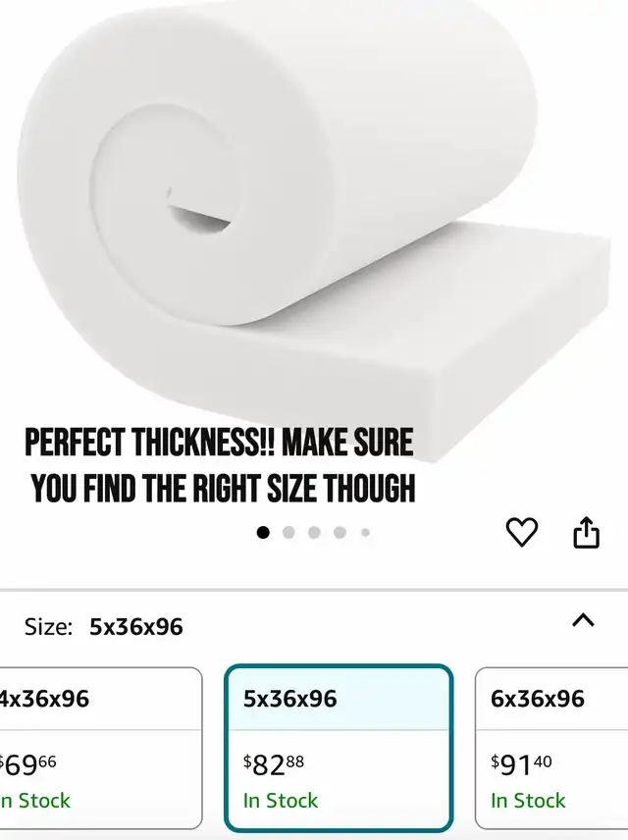Collapse the Size options chevron

pos(583,620)
